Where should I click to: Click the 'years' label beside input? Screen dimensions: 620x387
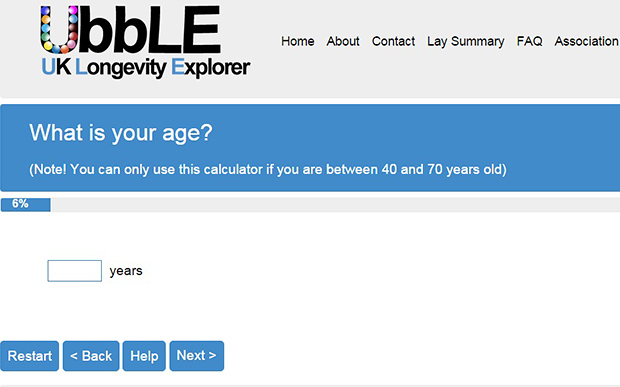(x=126, y=271)
